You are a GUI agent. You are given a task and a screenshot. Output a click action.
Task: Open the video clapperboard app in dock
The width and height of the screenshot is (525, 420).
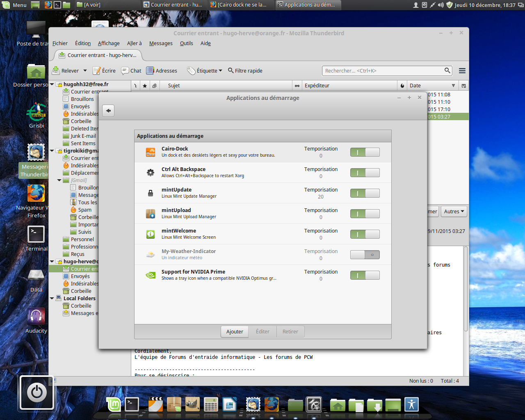point(155,405)
